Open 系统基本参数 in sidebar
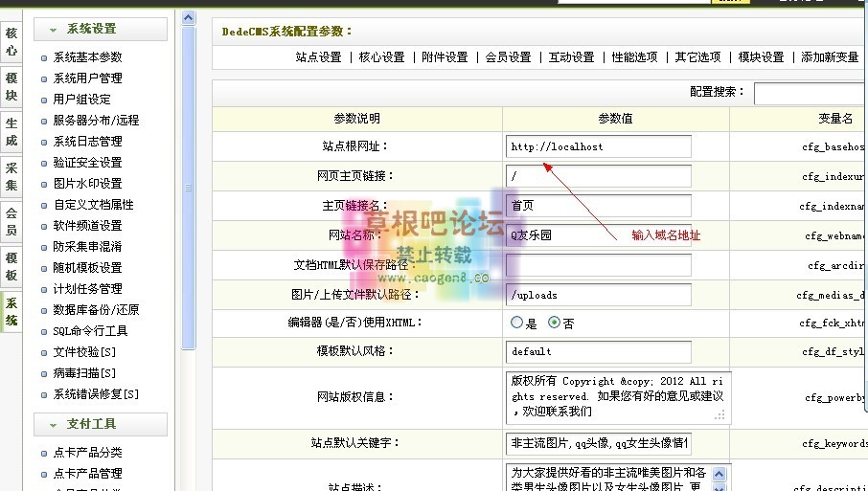The image size is (868, 491). point(87,57)
